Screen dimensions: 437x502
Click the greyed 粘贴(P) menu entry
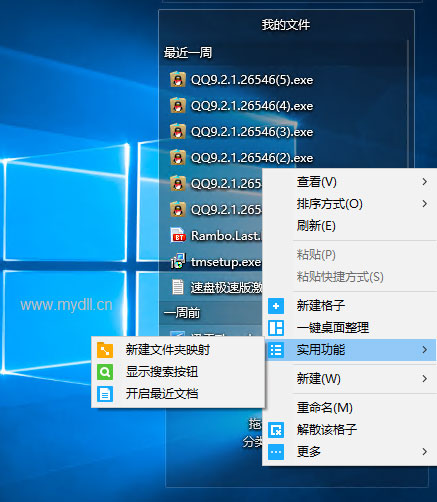pos(349,255)
